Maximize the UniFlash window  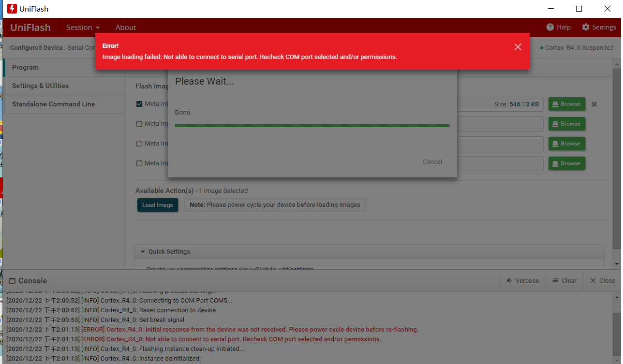[x=579, y=9]
